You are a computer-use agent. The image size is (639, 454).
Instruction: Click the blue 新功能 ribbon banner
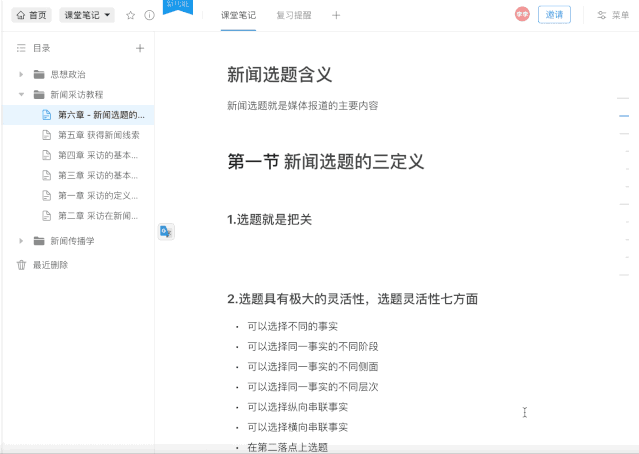pos(178,7)
